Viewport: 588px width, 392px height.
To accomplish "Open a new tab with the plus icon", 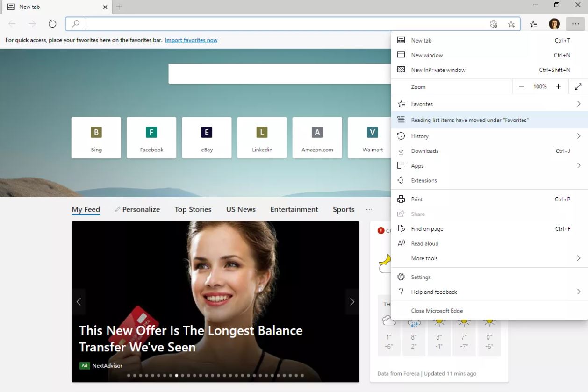I will 119,7.
